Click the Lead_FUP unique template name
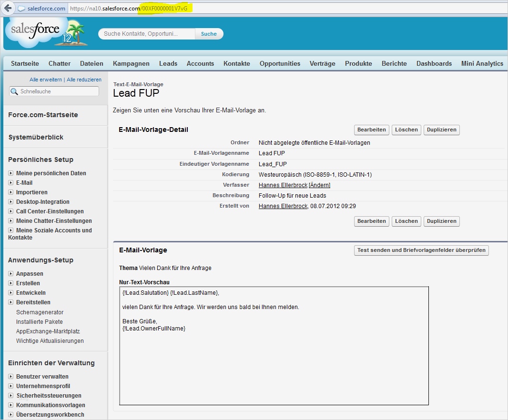This screenshot has height=420, width=508. click(273, 164)
